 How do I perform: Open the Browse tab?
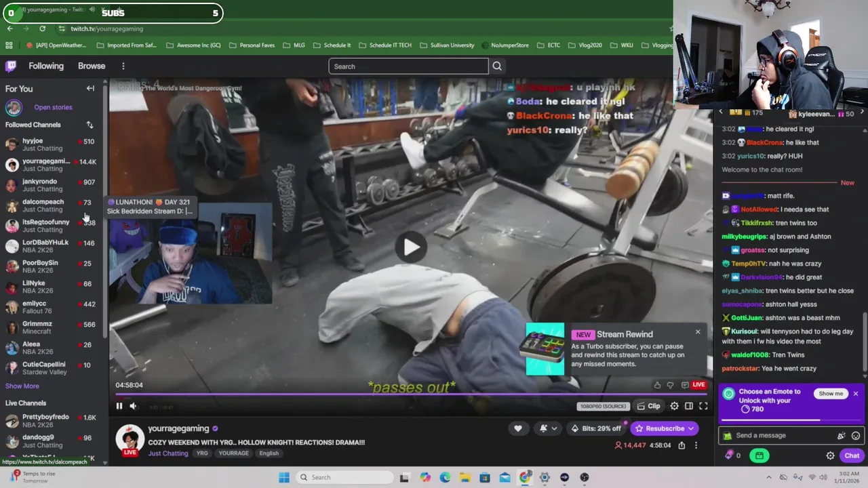click(x=92, y=66)
